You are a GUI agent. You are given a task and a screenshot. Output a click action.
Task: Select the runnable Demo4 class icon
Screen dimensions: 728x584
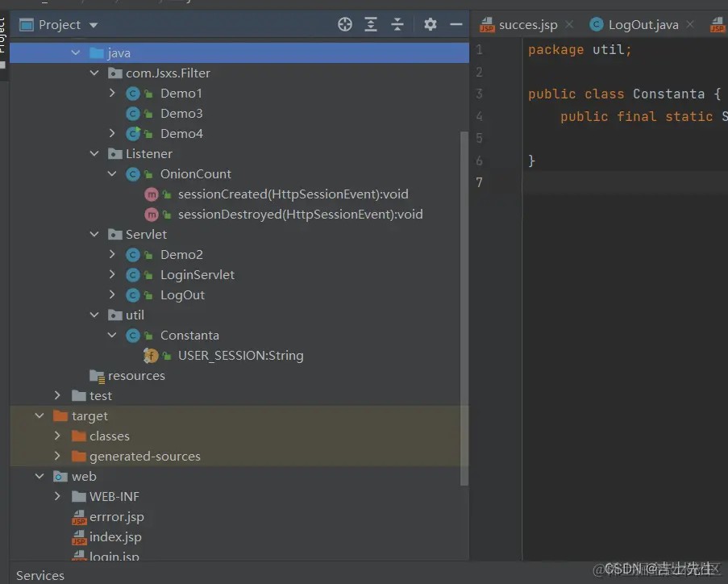click(133, 134)
